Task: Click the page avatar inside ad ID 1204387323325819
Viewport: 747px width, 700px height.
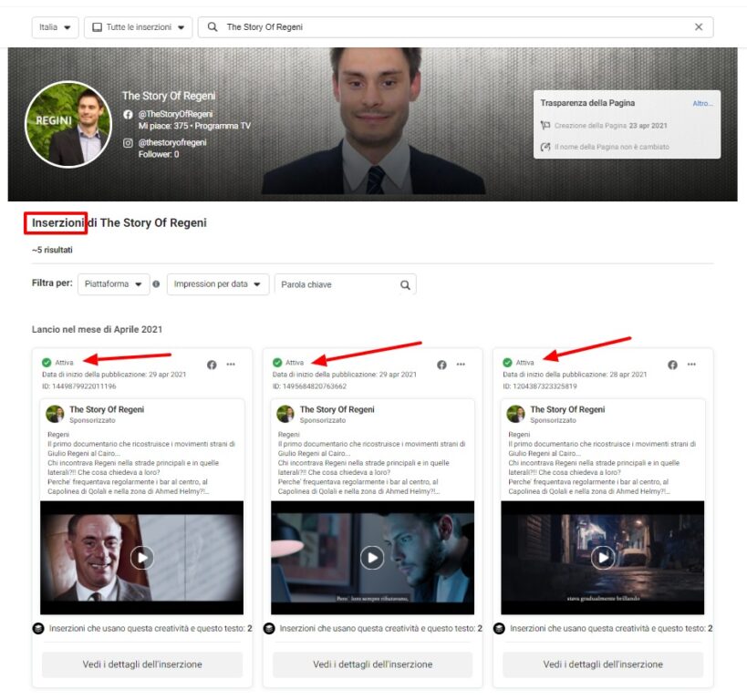Action: click(x=515, y=414)
